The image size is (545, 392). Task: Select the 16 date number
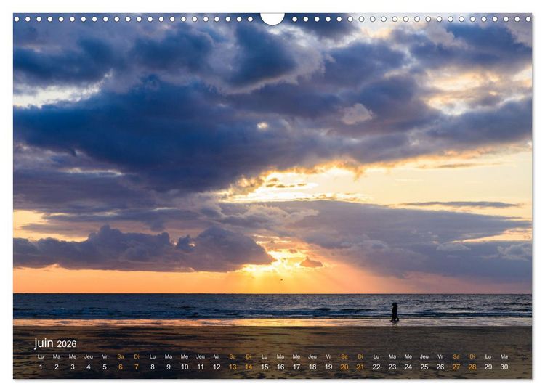[x=280, y=367]
